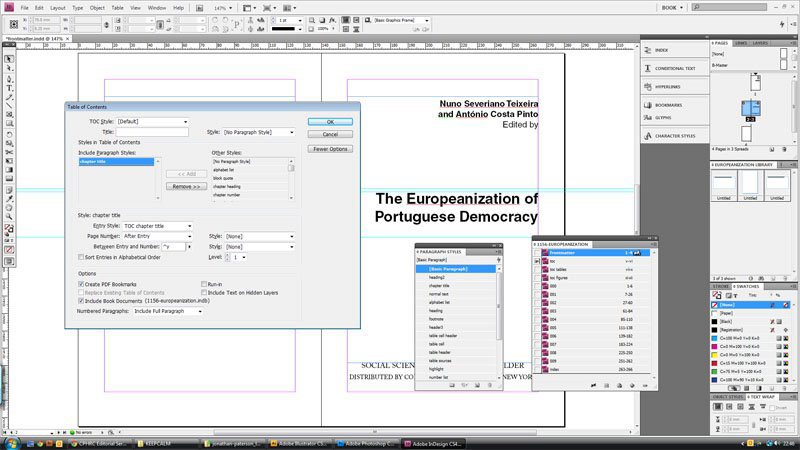Click the effects fx icon in control bar
This screenshot has width=800, height=450.
coord(333,20)
